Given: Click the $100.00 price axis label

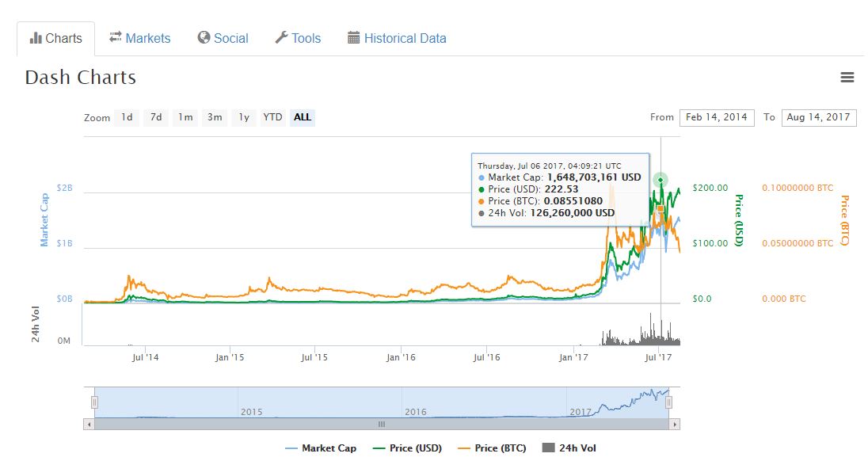Looking at the screenshot, I should coord(710,243).
